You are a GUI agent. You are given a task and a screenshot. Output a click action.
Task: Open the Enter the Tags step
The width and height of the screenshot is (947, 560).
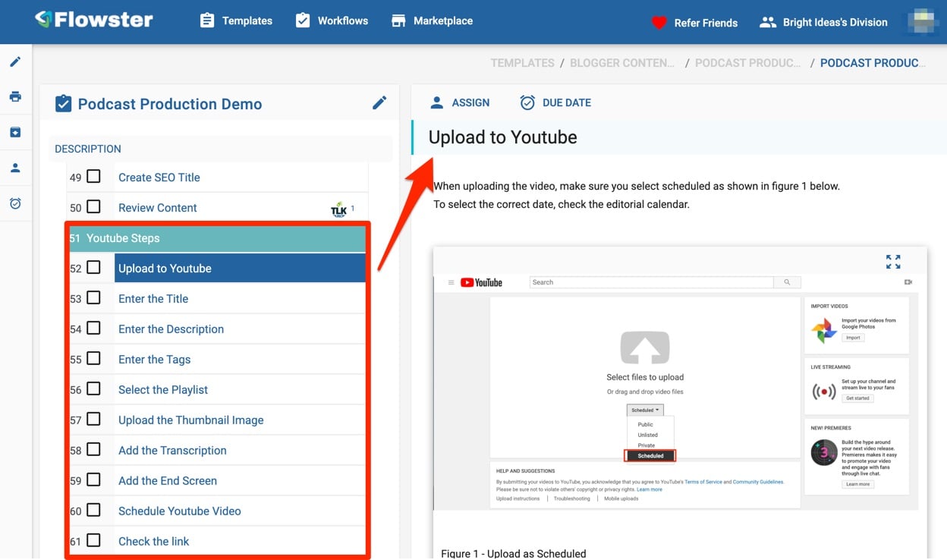click(155, 360)
